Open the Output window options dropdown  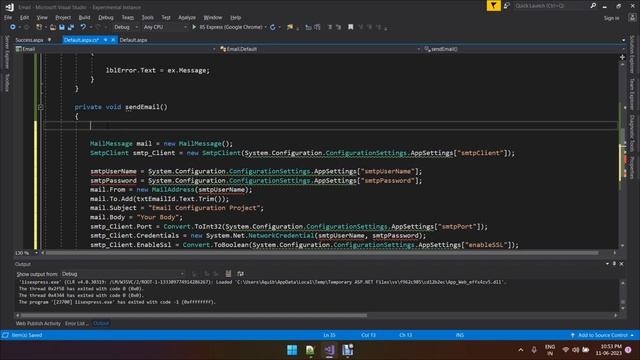click(x=607, y=264)
